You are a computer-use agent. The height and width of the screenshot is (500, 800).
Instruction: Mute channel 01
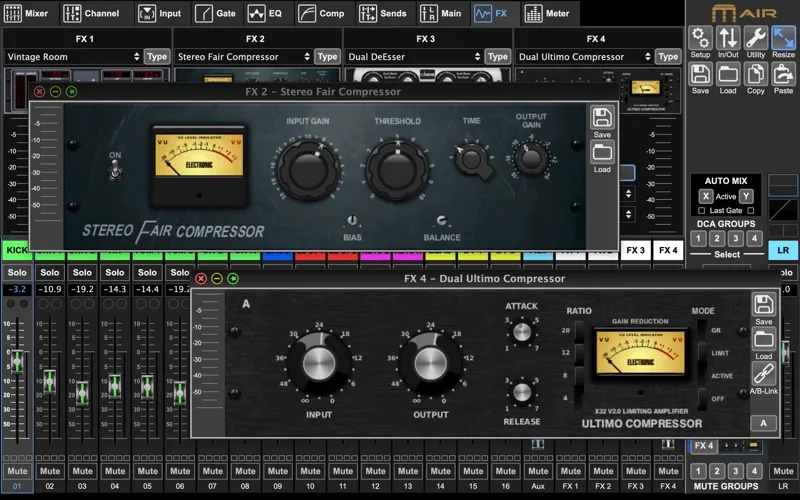(x=17, y=471)
